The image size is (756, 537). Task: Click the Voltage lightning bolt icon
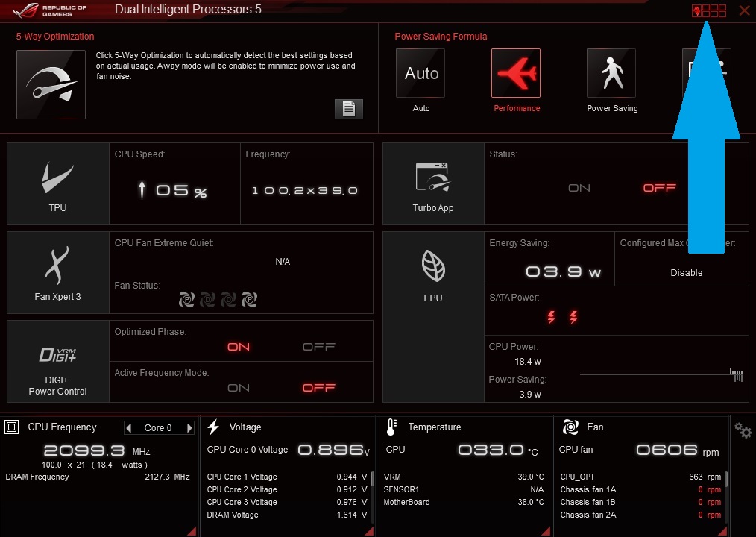click(x=213, y=427)
